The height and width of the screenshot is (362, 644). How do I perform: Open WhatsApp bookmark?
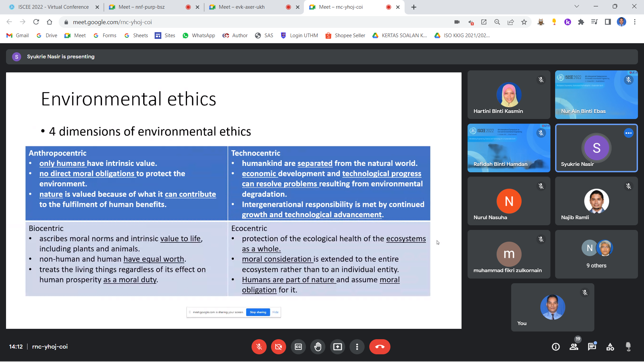(199, 36)
